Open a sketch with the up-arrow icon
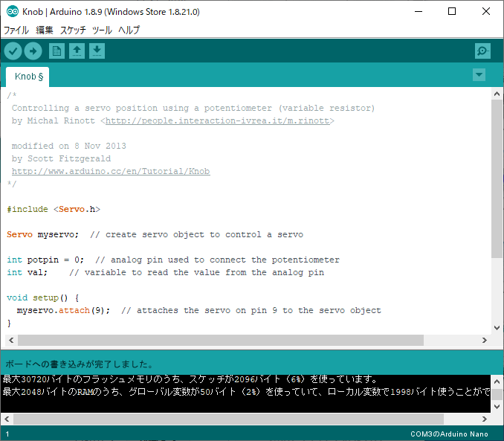The width and height of the screenshot is (504, 441). [x=77, y=51]
